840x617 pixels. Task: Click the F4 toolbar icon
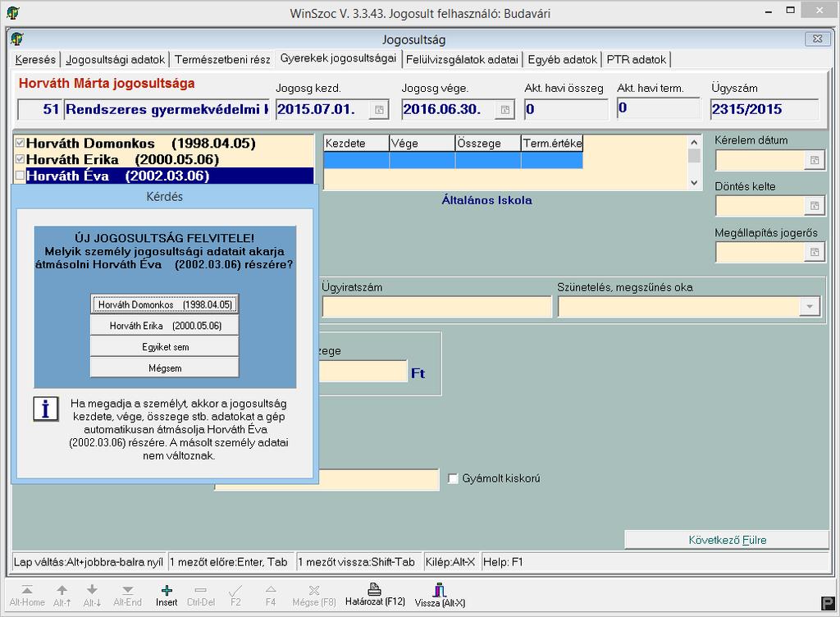tap(271, 590)
